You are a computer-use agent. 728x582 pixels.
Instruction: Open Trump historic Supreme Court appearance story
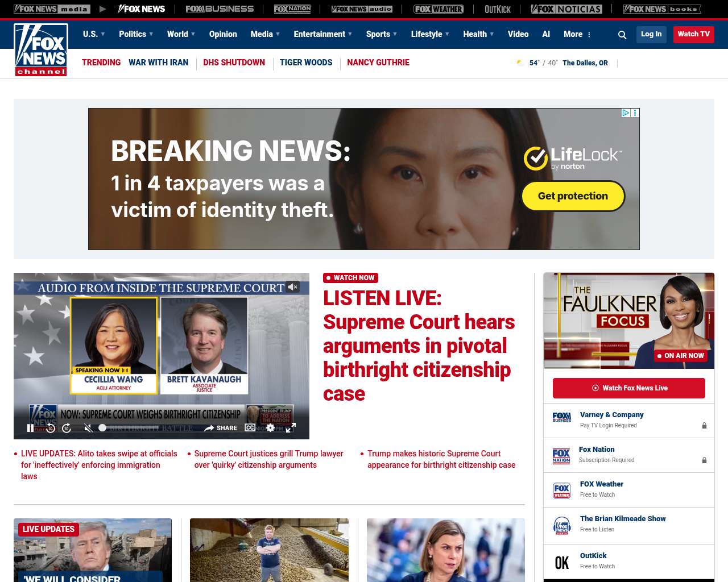441,459
